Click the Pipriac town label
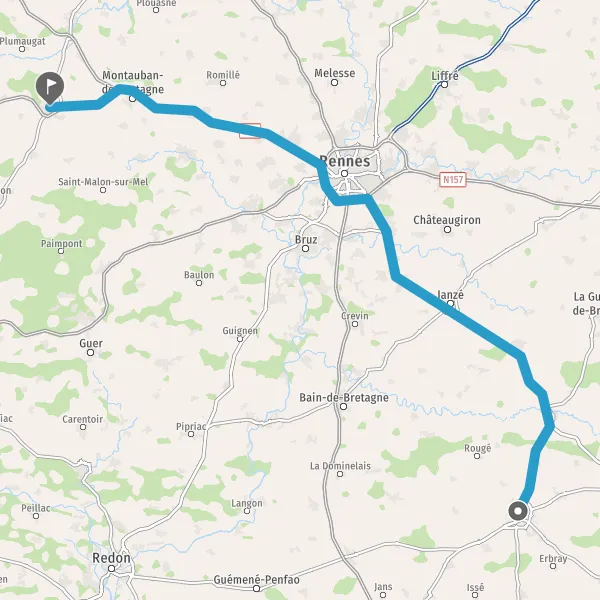The height and width of the screenshot is (600, 600). pos(191,426)
